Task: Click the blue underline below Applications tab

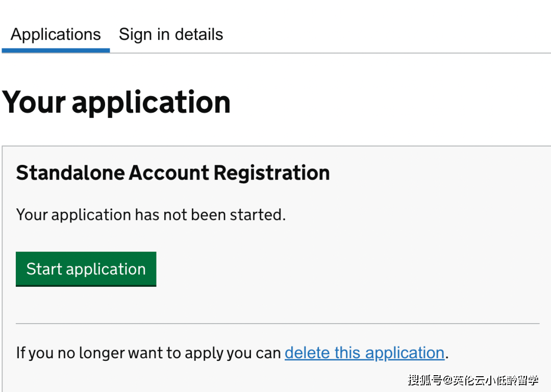Action: point(56,51)
